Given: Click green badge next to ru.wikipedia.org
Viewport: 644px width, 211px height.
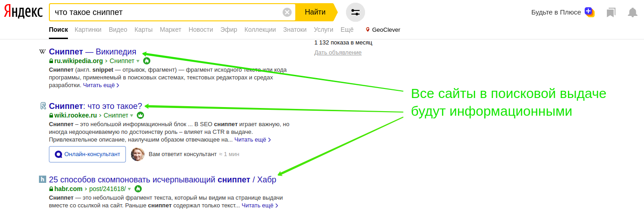Looking at the screenshot, I should click(147, 61).
